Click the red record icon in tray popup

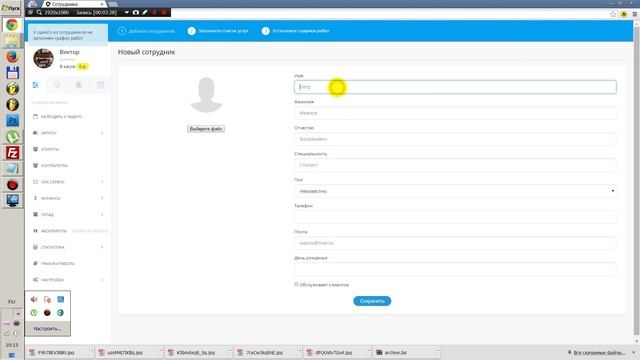pyautogui.click(x=47, y=313)
